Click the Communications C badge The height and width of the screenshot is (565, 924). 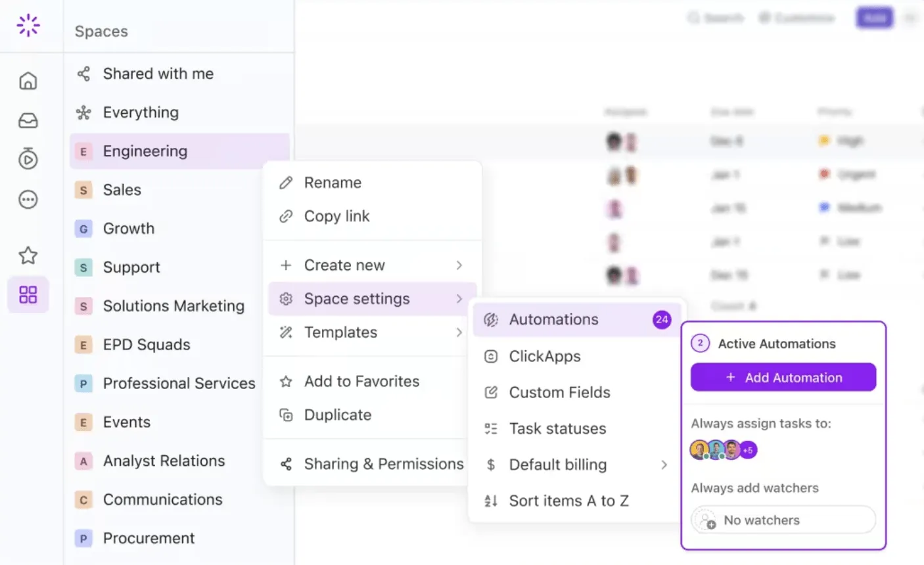(83, 500)
